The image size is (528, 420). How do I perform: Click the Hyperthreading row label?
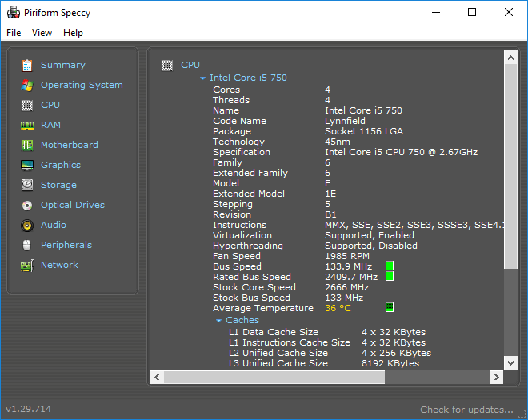(248, 246)
